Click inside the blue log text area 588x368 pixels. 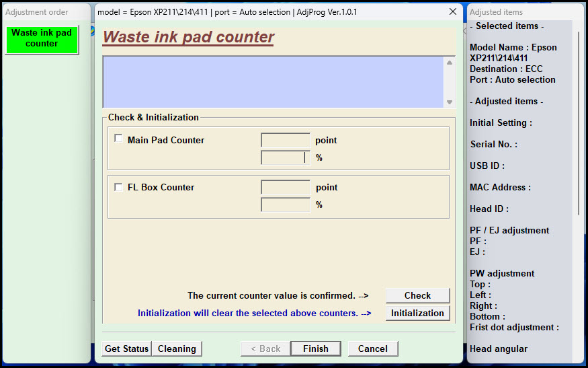273,82
